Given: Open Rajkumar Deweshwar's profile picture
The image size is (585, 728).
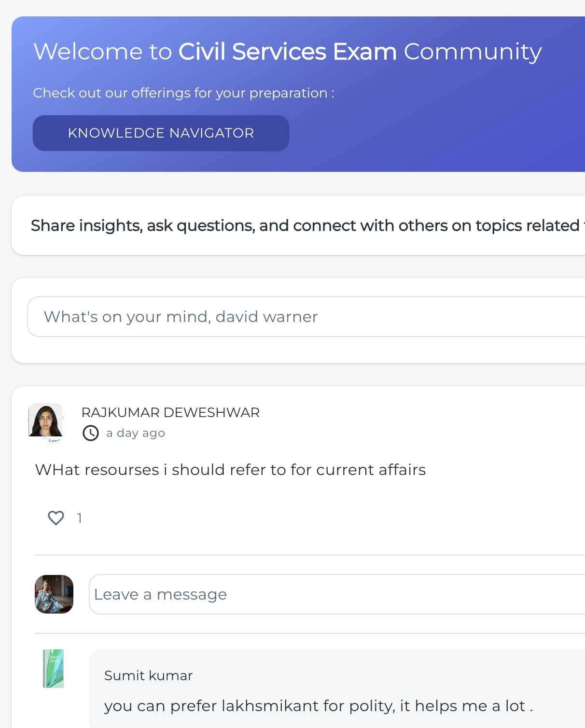Looking at the screenshot, I should [x=46, y=421].
